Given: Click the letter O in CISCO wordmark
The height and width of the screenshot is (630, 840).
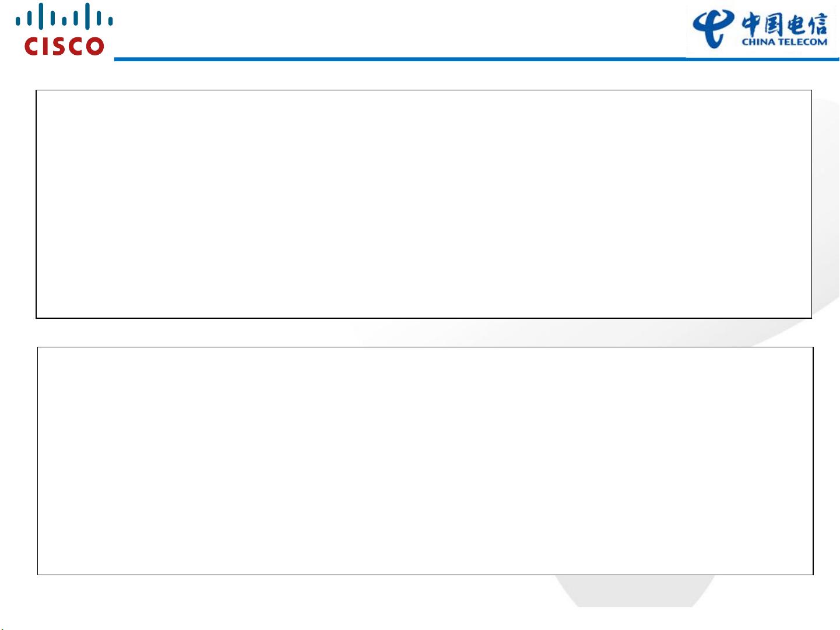Looking at the screenshot, I should tap(94, 46).
